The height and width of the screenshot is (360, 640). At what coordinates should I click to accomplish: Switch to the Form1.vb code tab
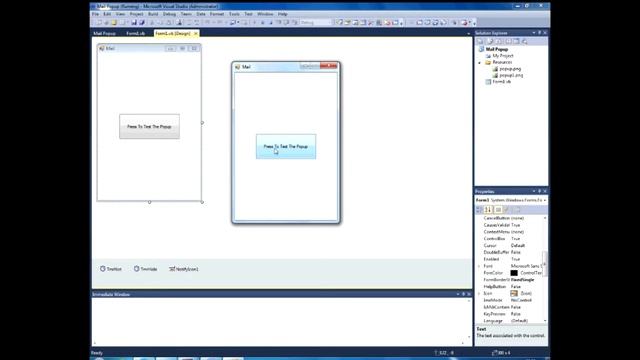pos(136,33)
